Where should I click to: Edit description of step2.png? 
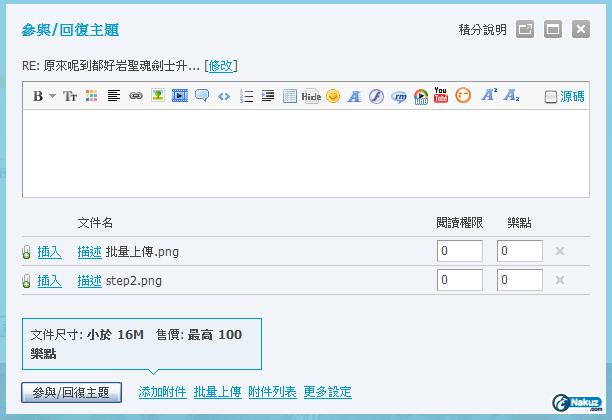(x=89, y=281)
